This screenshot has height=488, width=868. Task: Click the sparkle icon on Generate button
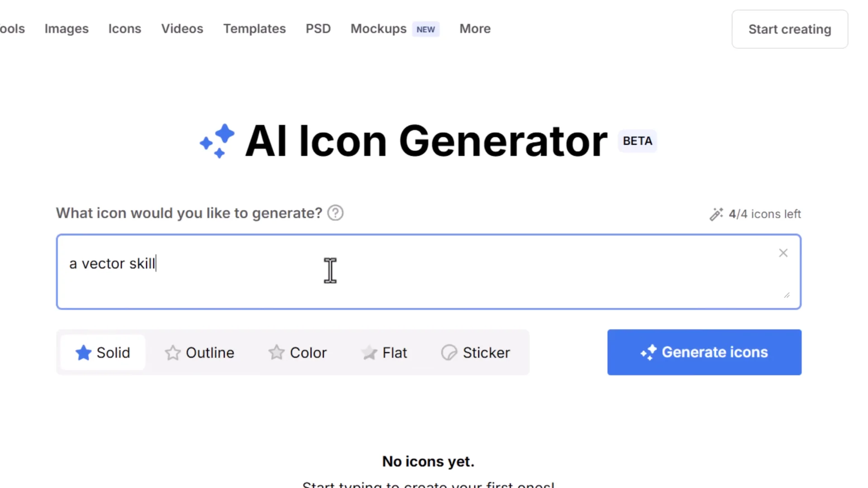[648, 352]
